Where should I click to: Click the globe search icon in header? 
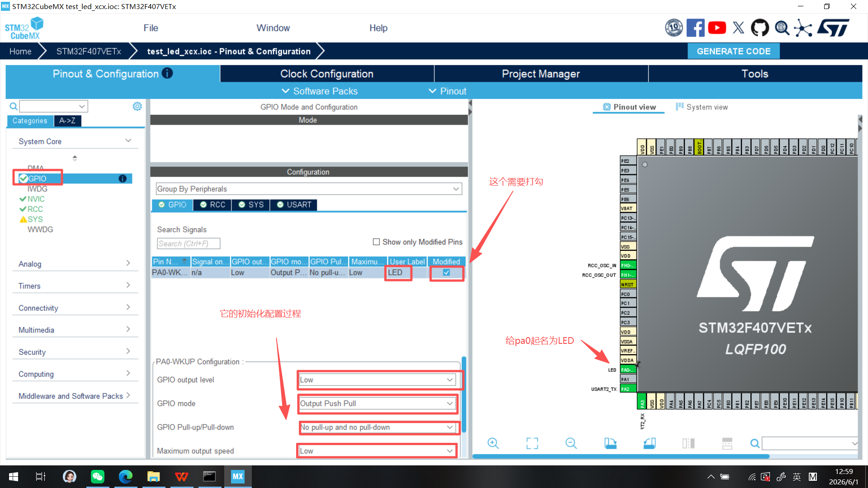[x=782, y=28]
